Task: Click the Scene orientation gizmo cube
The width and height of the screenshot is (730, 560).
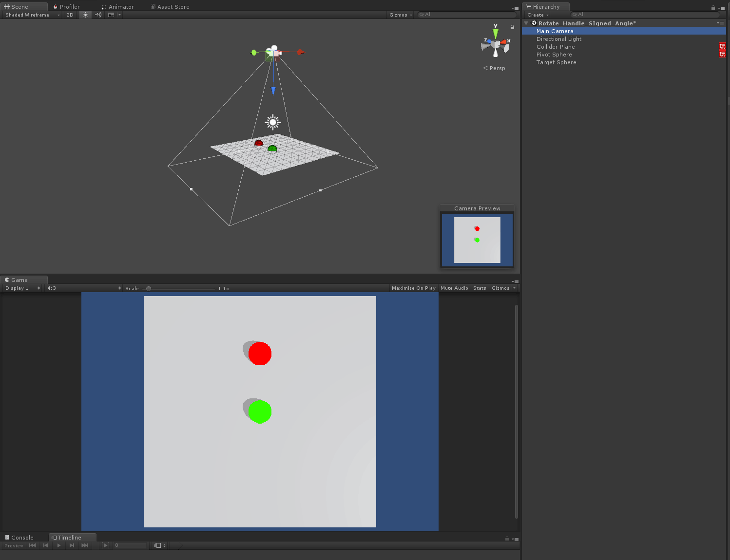Action: click(x=496, y=45)
